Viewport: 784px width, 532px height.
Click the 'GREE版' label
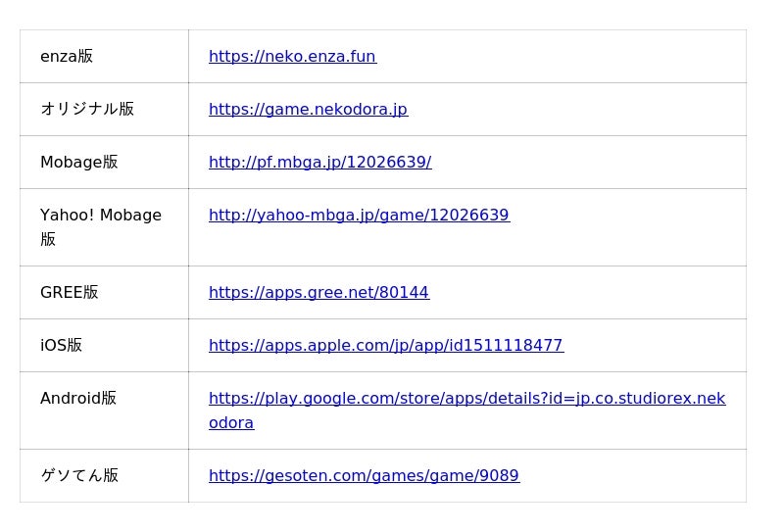[x=70, y=293]
